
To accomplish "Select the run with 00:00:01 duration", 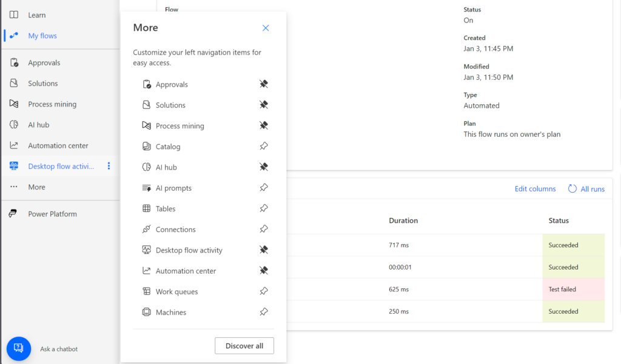I will 400,267.
